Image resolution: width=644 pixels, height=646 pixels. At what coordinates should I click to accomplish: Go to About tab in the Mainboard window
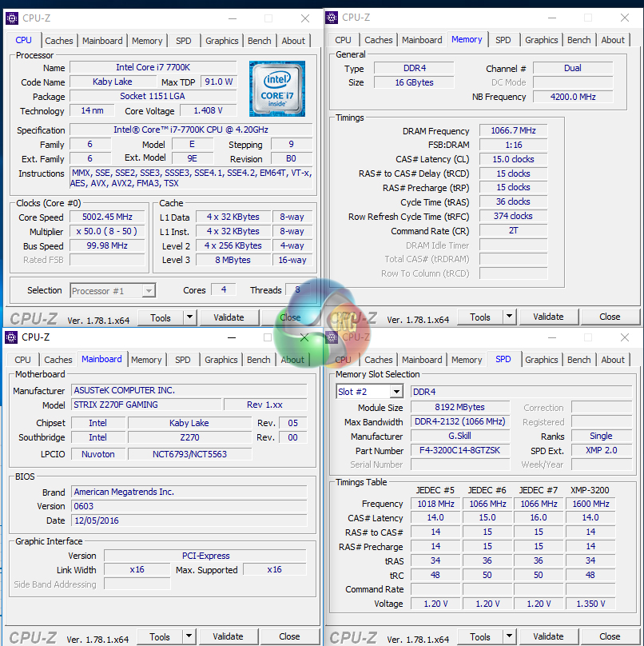(292, 360)
